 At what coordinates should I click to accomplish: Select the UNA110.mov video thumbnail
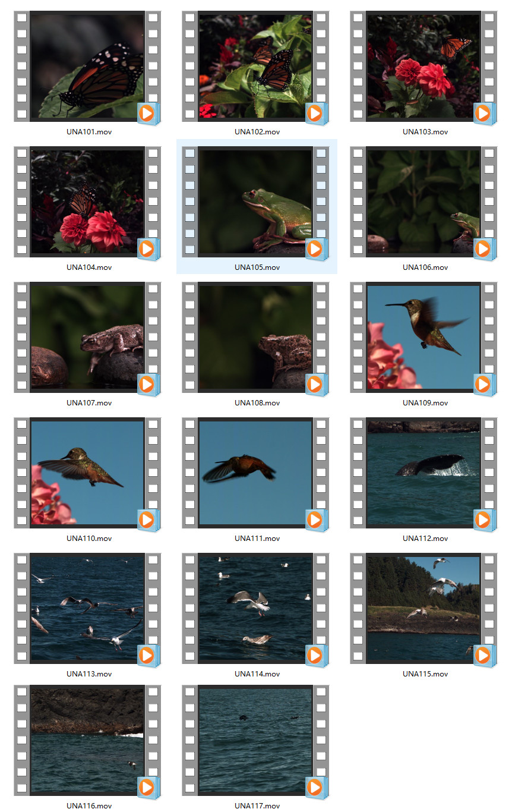(87, 473)
